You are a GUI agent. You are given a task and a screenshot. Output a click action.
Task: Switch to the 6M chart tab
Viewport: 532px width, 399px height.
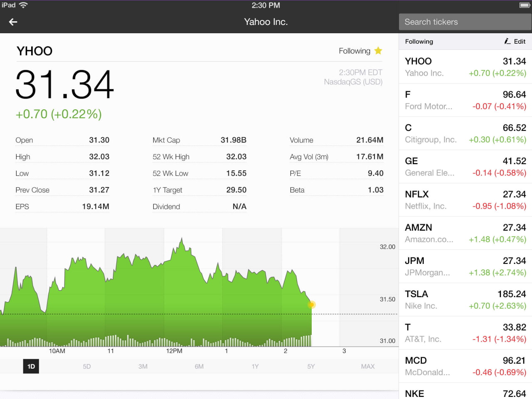point(199,366)
